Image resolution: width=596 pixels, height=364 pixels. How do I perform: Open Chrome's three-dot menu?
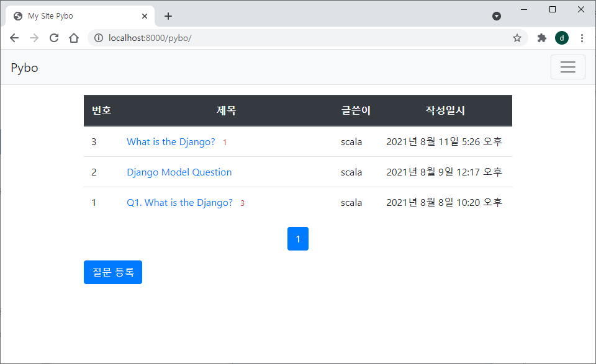pyautogui.click(x=582, y=38)
